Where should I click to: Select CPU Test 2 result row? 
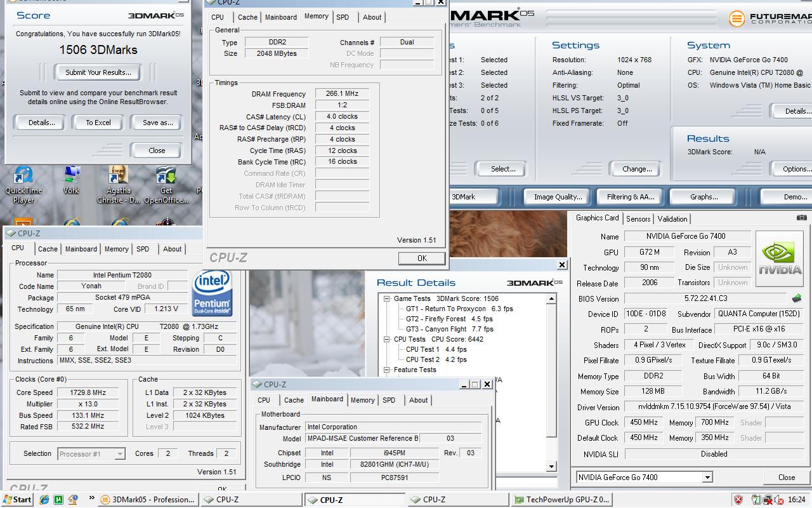tap(436, 359)
